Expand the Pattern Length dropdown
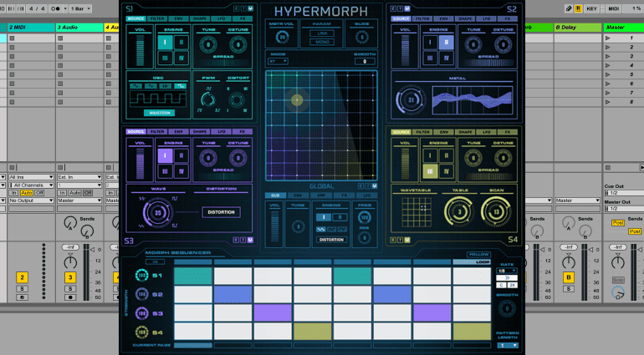Screen dimensions: 644x355 point(507,344)
